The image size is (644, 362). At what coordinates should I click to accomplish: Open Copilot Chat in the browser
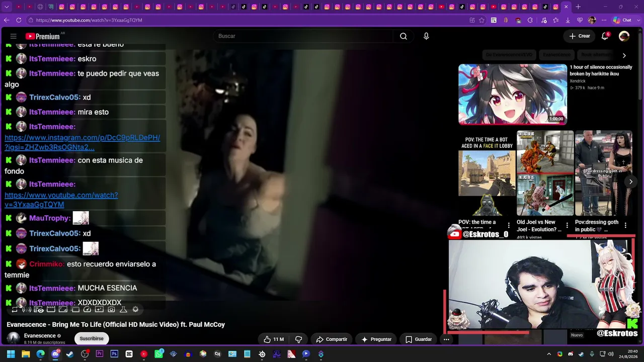click(x=622, y=20)
